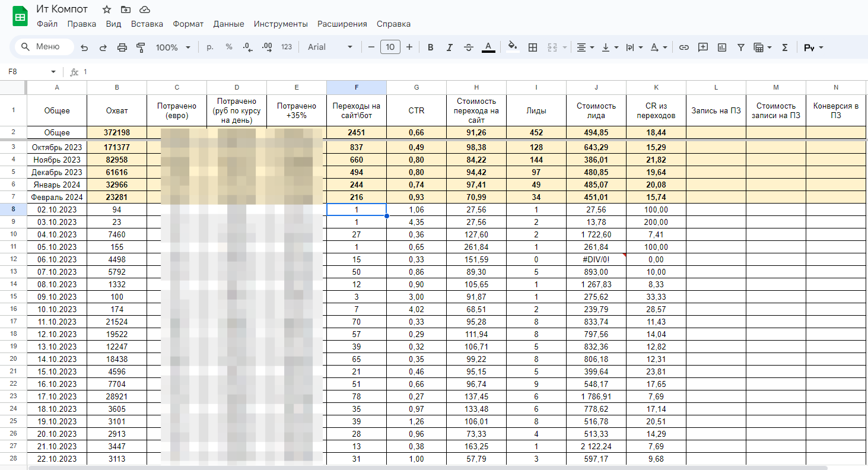The image size is (868, 470).
Task: Open input tools Ру dropdown
Action: pyautogui.click(x=813, y=47)
